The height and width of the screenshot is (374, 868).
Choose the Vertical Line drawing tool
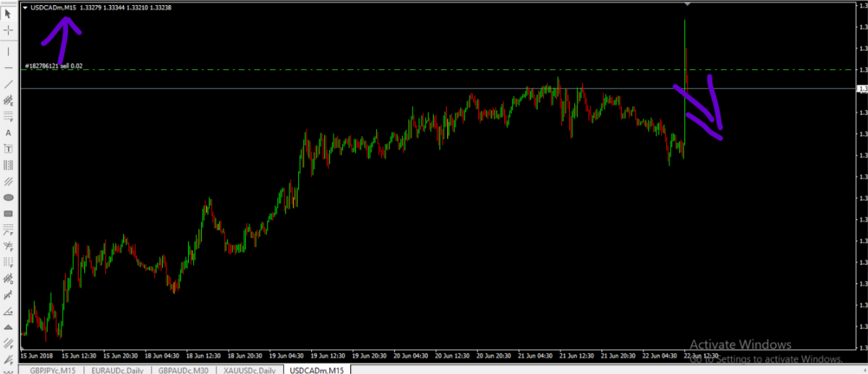coord(9,52)
